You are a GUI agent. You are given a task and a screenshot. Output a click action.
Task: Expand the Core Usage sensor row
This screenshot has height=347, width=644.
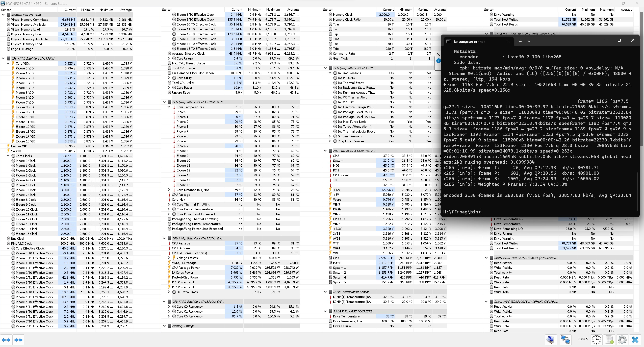click(169, 59)
